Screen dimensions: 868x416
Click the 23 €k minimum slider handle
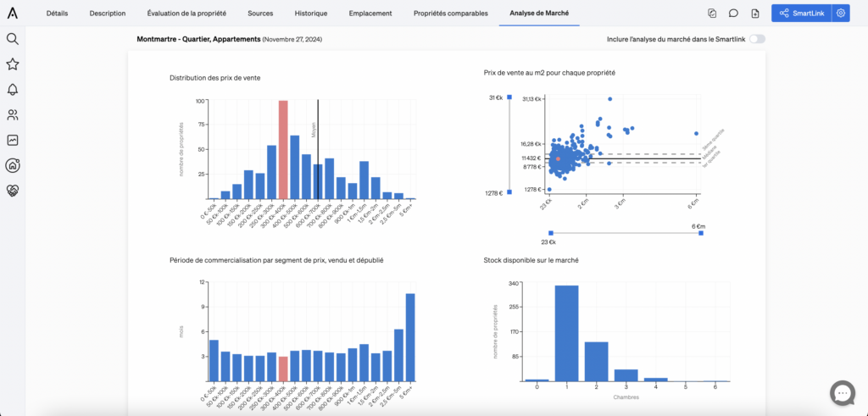(x=551, y=233)
